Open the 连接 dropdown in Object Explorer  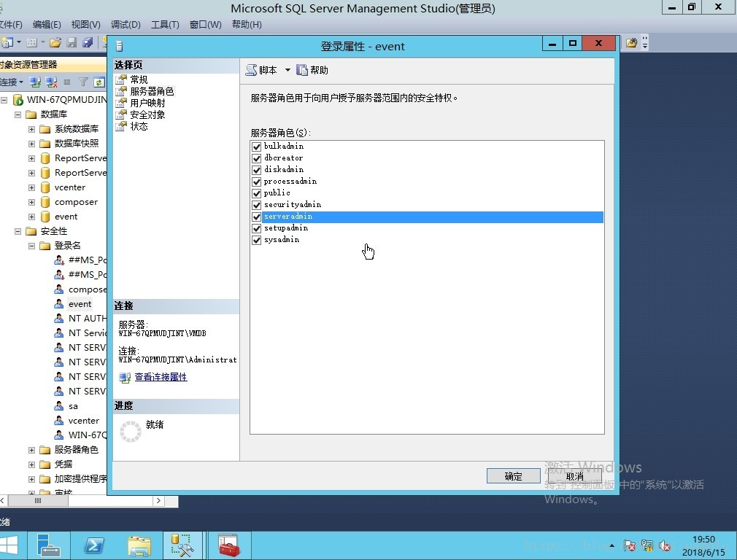[x=11, y=82]
